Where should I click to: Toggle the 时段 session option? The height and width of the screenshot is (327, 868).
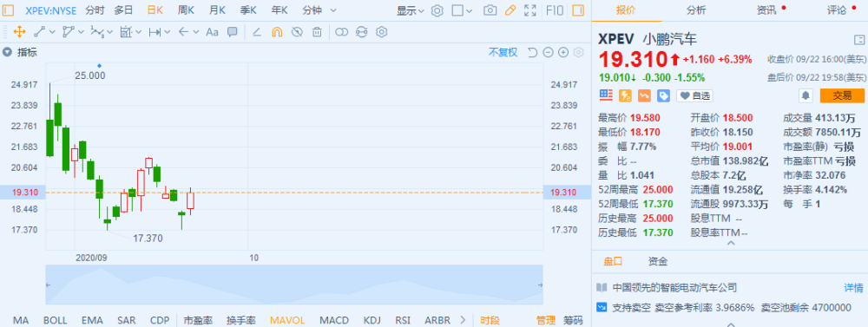(490, 320)
